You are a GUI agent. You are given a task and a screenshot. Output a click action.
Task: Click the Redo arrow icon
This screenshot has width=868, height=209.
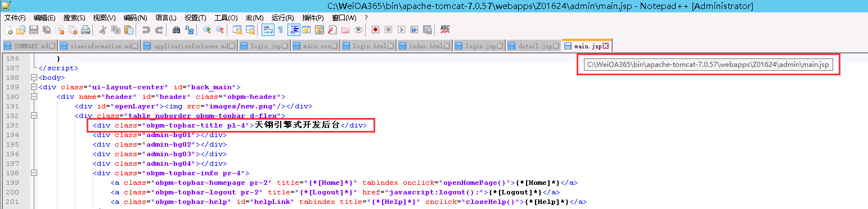coord(159,30)
